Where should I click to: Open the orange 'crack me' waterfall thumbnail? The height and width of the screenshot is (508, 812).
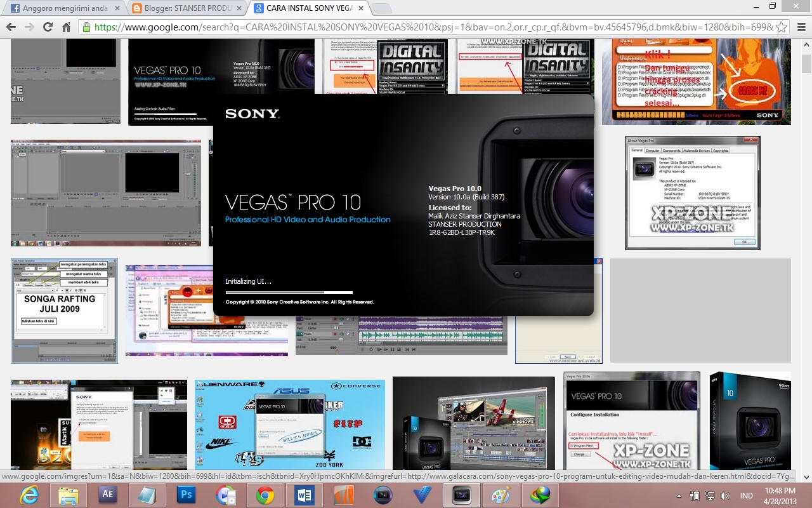(x=696, y=82)
